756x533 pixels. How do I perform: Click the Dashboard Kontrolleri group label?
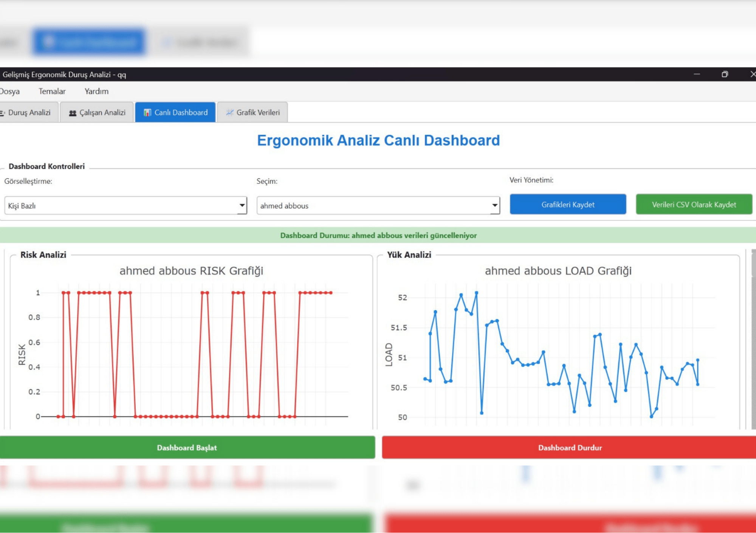point(46,166)
